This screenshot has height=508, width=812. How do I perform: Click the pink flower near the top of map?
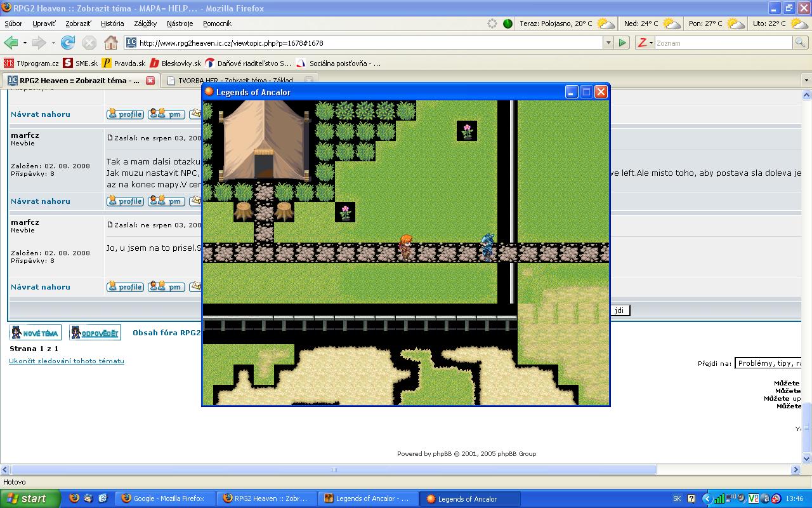point(467,131)
